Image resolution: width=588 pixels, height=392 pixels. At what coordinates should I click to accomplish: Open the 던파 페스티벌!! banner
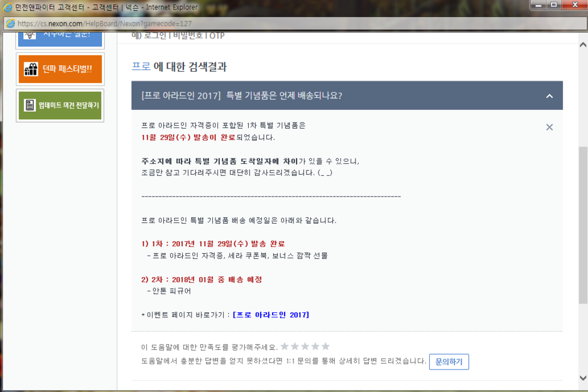(x=60, y=69)
